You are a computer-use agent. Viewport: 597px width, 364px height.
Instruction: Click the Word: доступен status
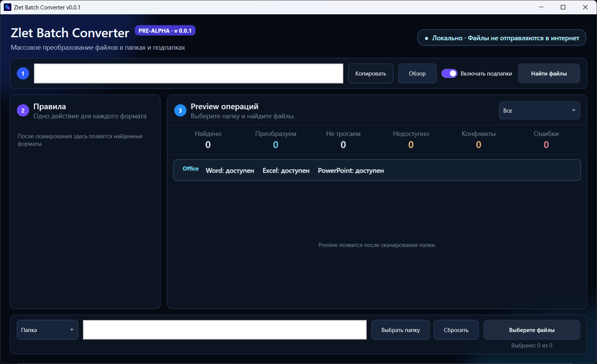point(230,171)
